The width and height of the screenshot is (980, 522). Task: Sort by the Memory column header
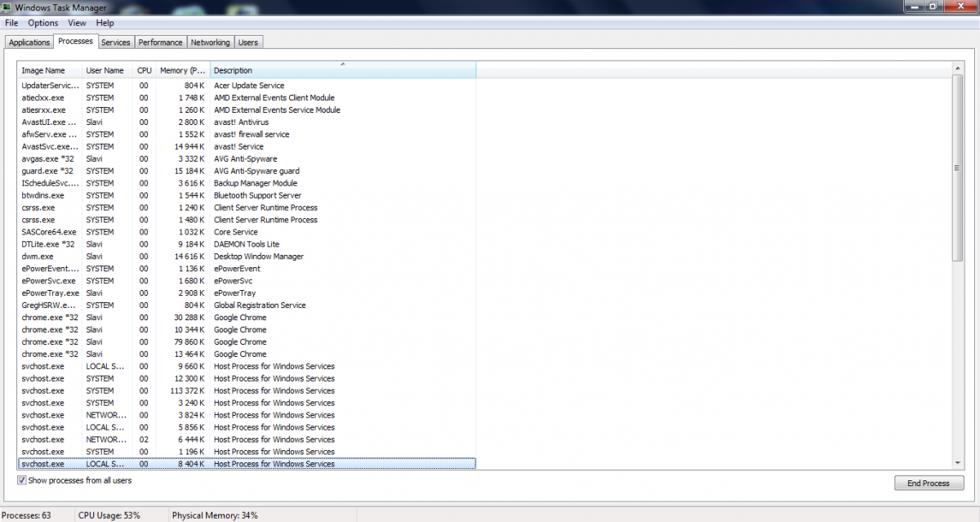pos(183,70)
